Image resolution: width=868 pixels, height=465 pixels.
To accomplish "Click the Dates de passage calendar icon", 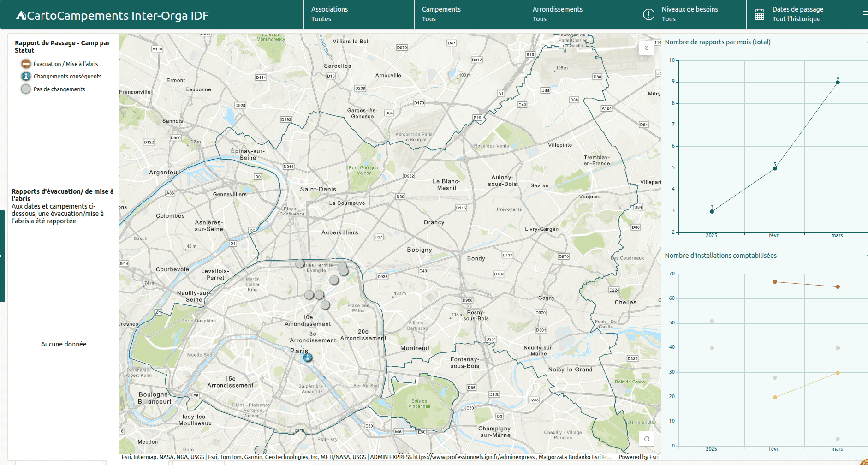I will pyautogui.click(x=759, y=14).
